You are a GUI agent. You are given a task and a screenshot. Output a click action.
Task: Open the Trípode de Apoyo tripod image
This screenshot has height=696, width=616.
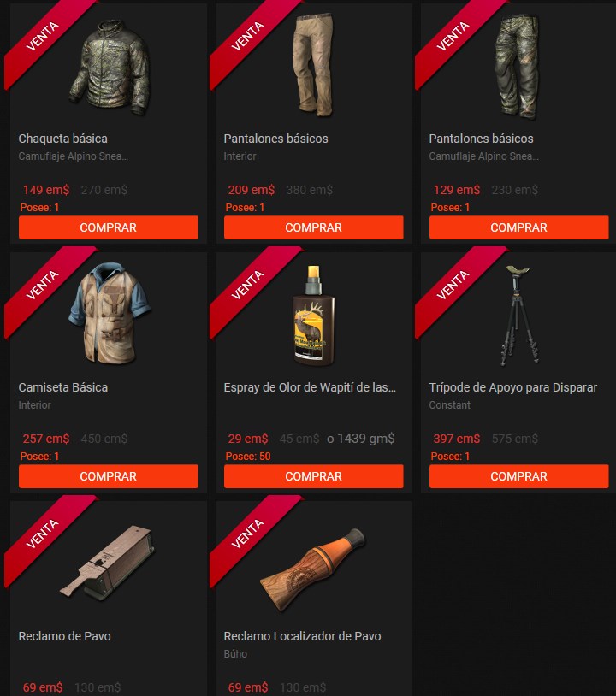click(518, 316)
